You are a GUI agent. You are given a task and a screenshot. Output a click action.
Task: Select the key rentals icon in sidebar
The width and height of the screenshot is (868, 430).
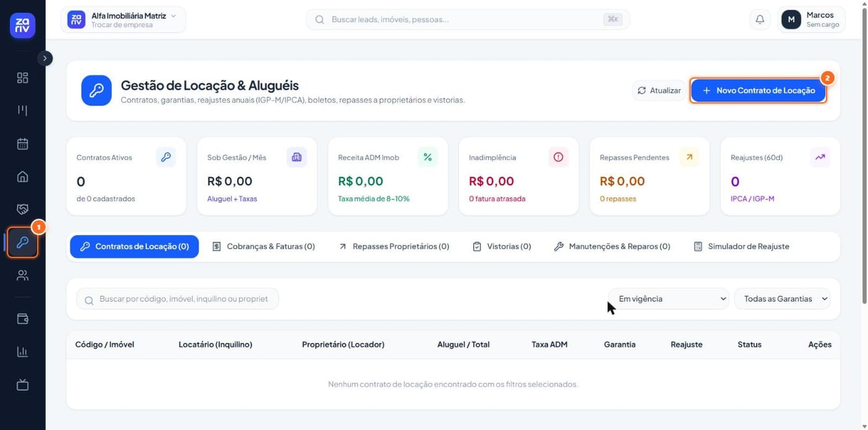click(x=22, y=242)
